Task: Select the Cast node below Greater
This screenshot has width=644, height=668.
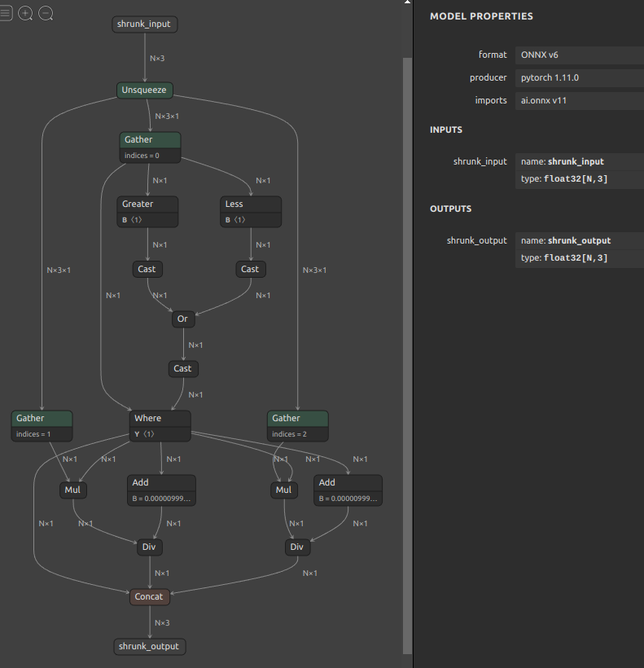Action: click(x=147, y=270)
